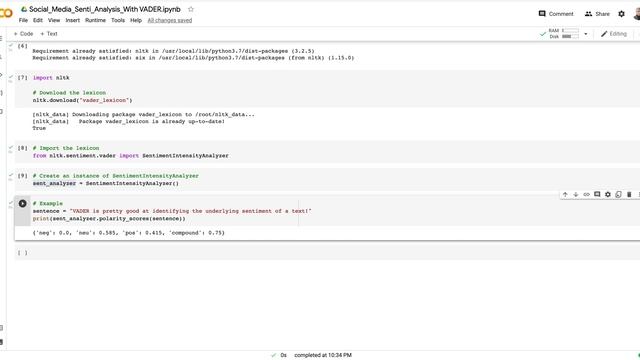640x360 pixels.
Task: Click the SentimentIntensityAnalyzer import line in cell 8
Action: (x=131, y=156)
